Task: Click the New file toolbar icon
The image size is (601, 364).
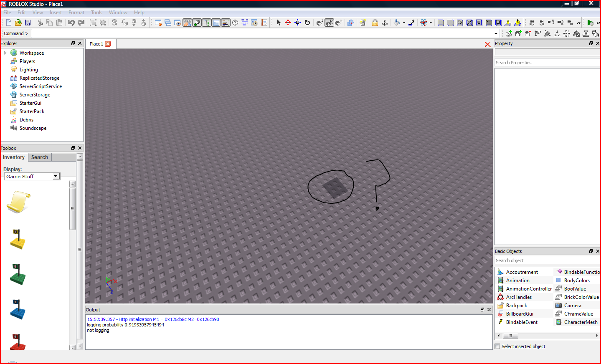Action: (9, 23)
